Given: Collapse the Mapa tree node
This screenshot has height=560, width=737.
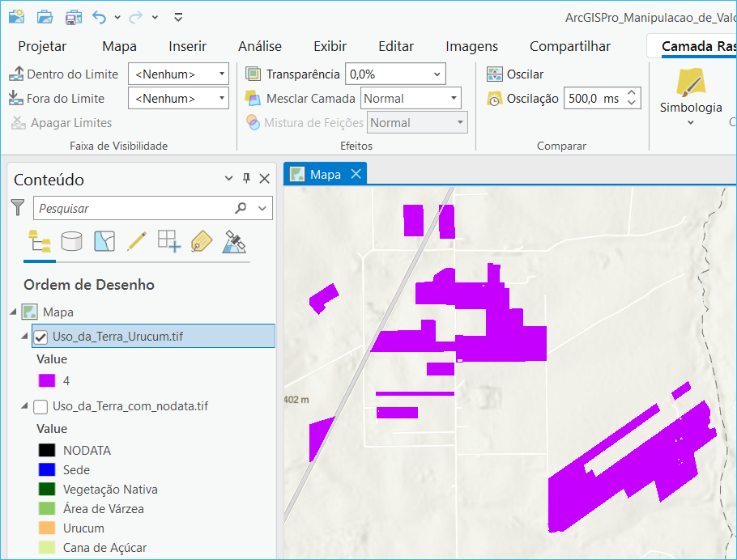Looking at the screenshot, I should coord(13,312).
